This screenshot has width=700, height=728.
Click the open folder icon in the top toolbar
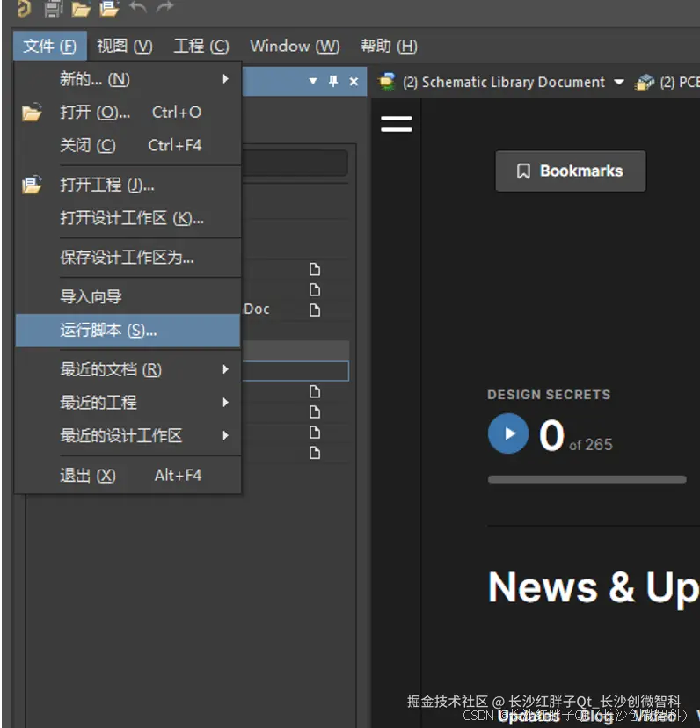coord(81,9)
